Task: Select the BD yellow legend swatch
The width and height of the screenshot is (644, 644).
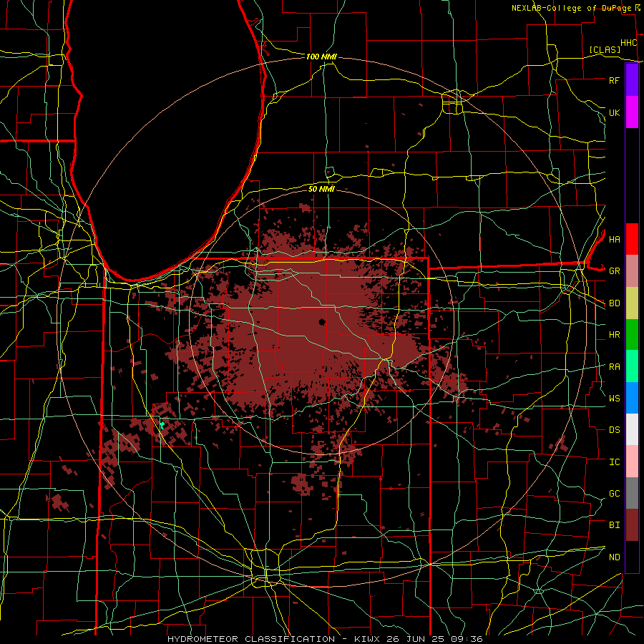Action: pyautogui.click(x=632, y=303)
